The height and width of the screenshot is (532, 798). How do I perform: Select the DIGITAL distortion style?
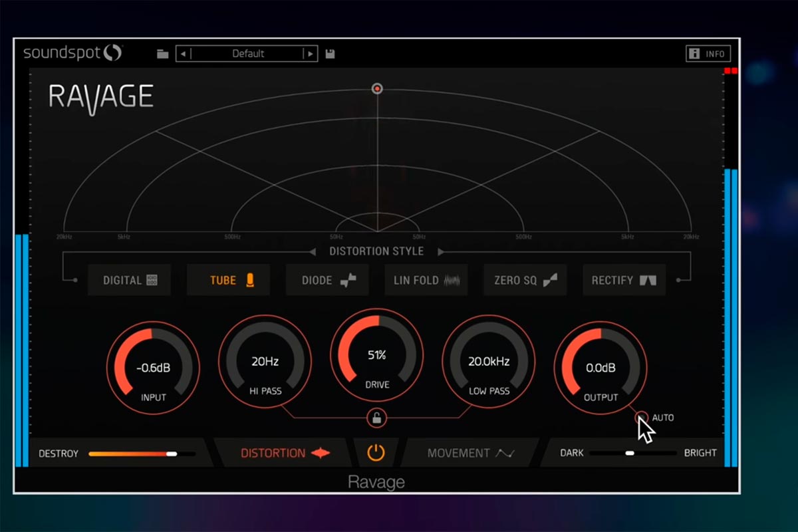[129, 281]
